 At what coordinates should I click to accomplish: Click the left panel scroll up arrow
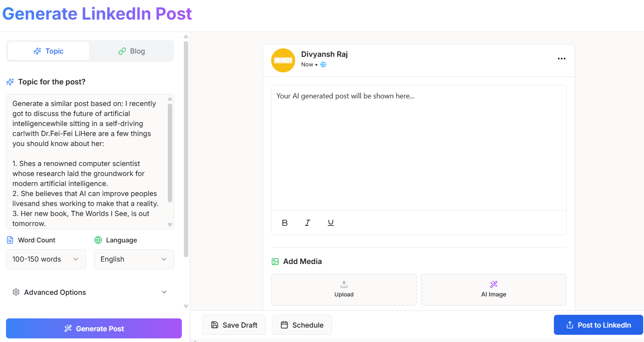tap(186, 36)
